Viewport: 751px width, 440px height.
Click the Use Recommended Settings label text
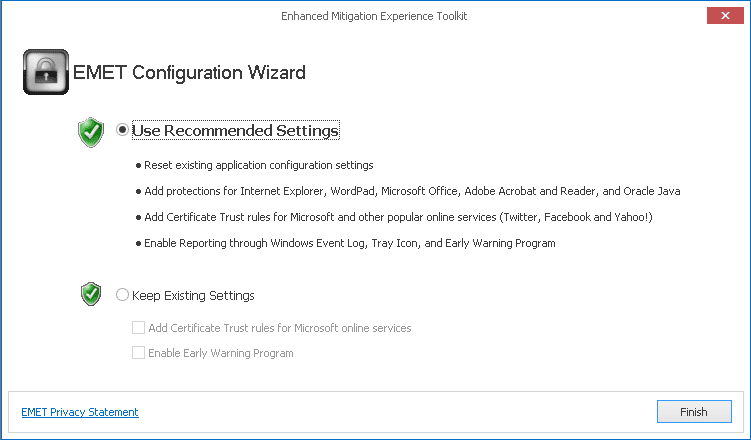[x=236, y=130]
